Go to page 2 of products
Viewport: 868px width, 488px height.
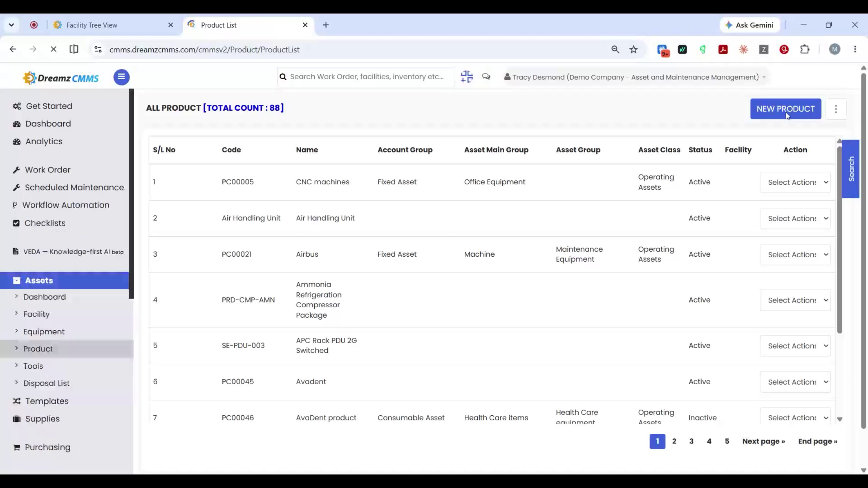pyautogui.click(x=674, y=441)
